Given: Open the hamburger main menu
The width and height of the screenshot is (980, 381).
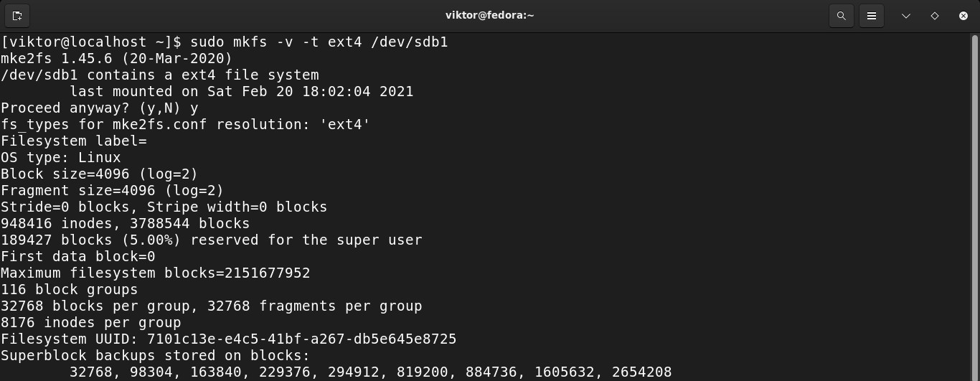Looking at the screenshot, I should tap(872, 15).
